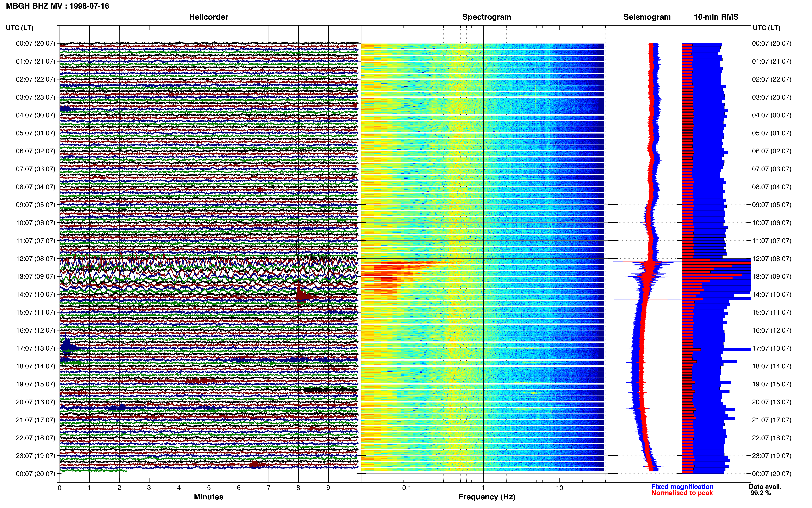812x508 pixels.
Task: Click the minute 9 tick label
Action: [328, 488]
